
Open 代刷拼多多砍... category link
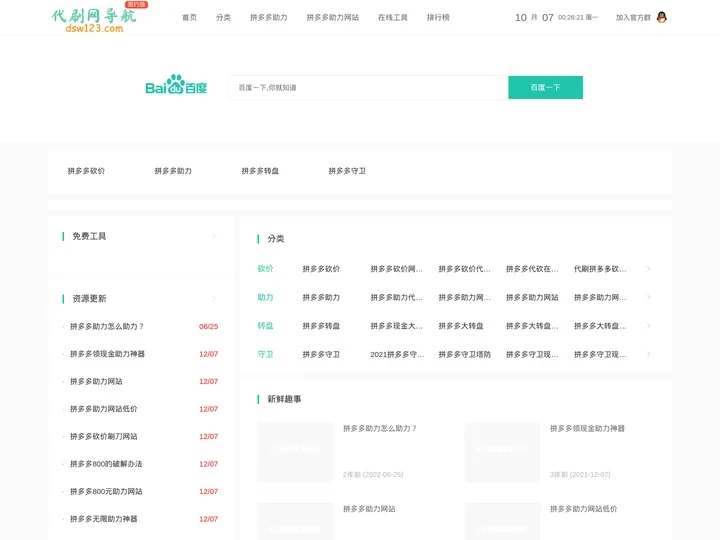pyautogui.click(x=600, y=269)
